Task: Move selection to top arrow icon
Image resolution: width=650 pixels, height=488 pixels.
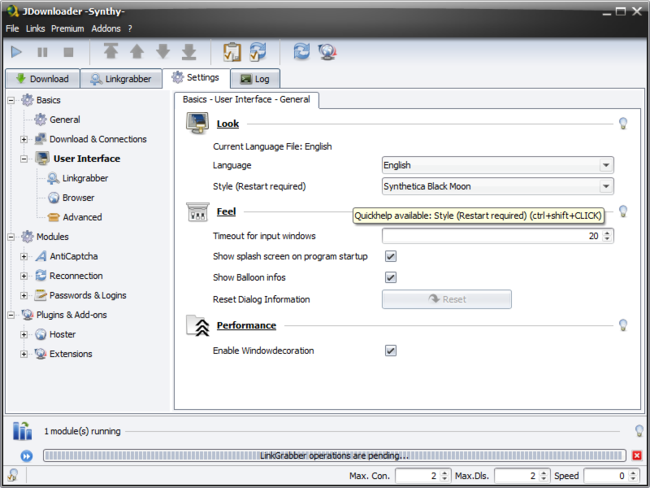Action: pyautogui.click(x=111, y=51)
